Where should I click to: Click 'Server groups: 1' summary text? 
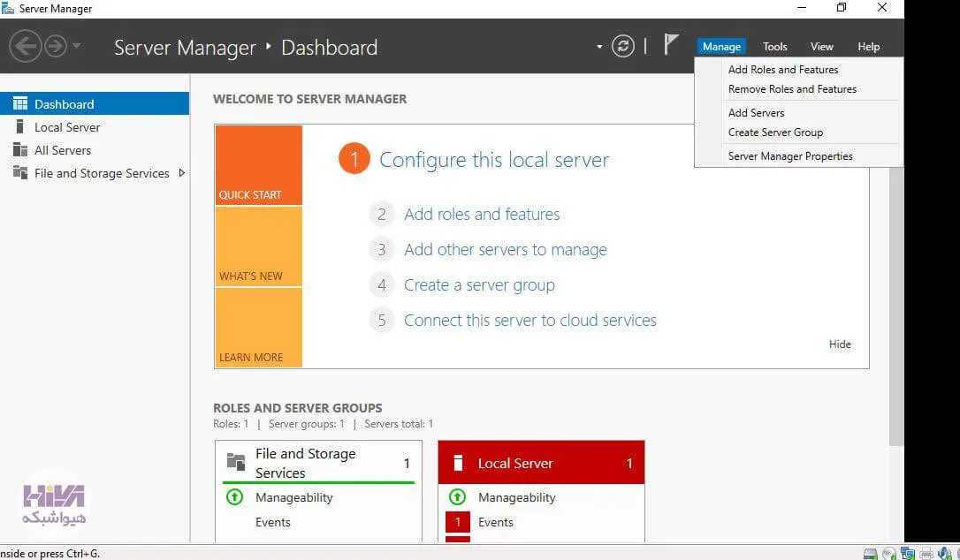[307, 424]
